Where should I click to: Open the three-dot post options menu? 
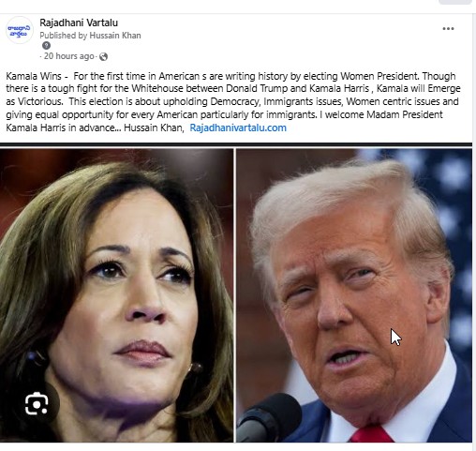tap(448, 29)
